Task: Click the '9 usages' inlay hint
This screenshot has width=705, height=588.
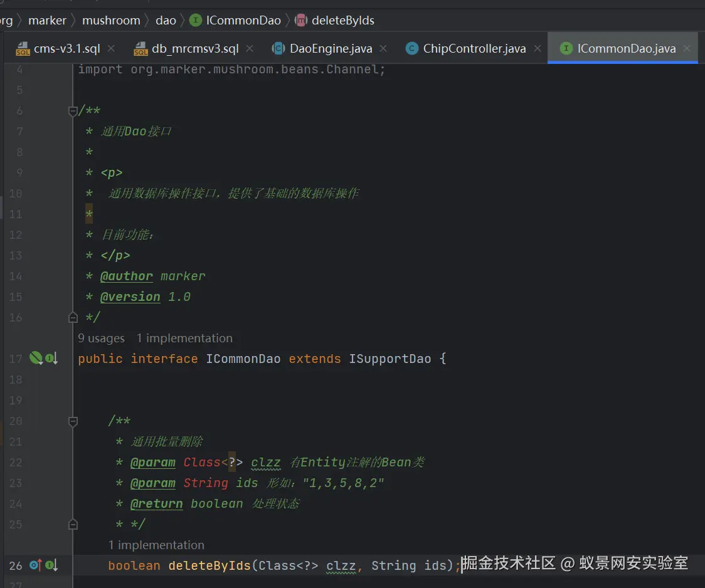Action: pyautogui.click(x=101, y=339)
